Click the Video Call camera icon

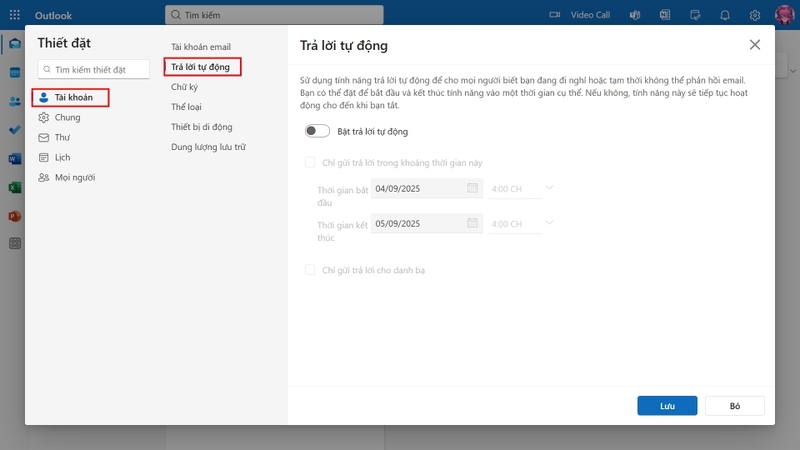click(555, 15)
